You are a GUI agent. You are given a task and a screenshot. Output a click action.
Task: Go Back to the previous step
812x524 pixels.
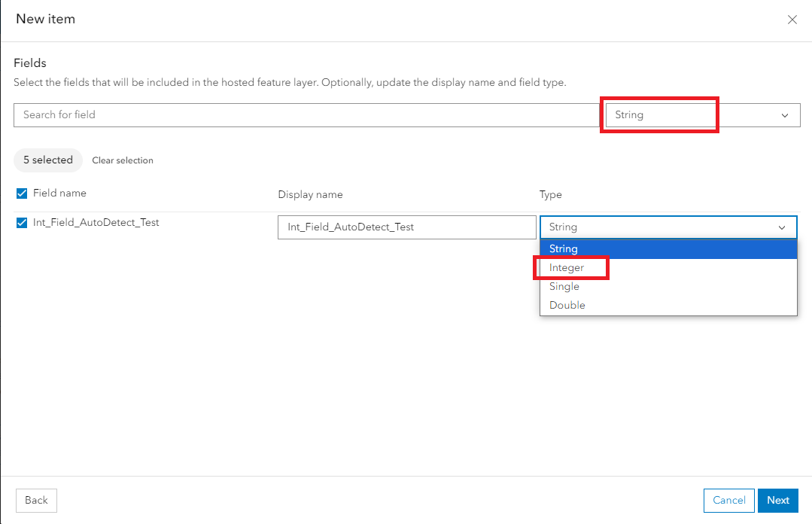[x=36, y=501]
